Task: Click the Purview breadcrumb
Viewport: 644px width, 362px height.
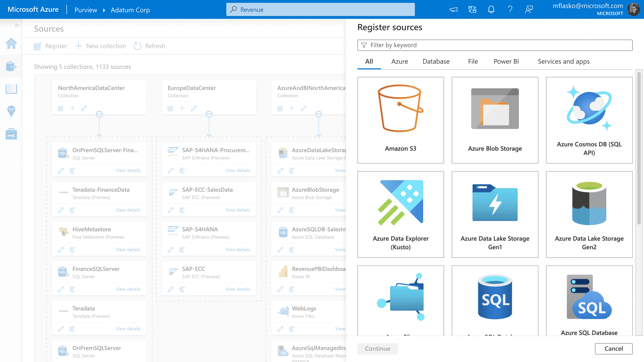Action: click(x=86, y=10)
